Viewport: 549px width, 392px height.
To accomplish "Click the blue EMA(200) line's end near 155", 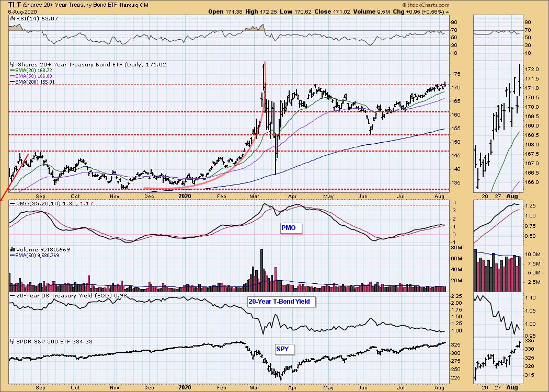I will (x=443, y=129).
